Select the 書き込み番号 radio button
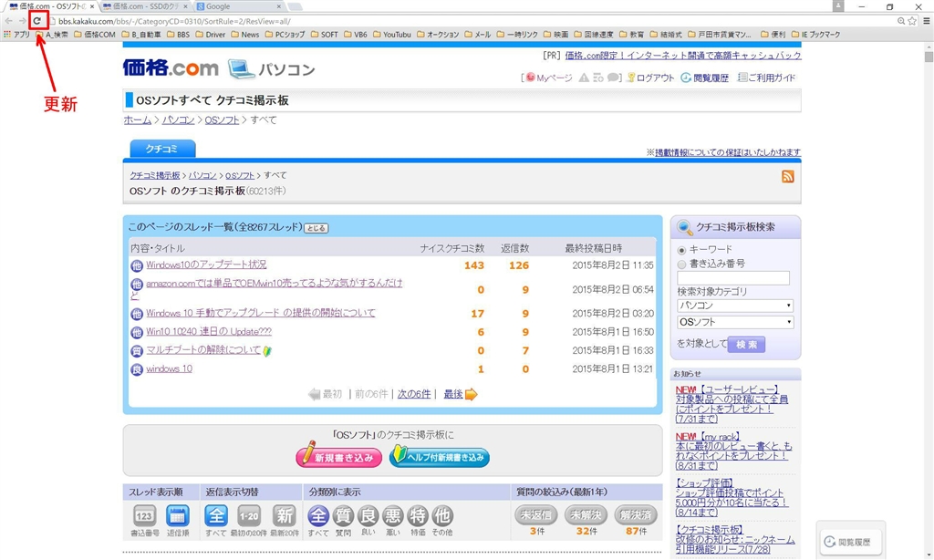 (x=681, y=264)
